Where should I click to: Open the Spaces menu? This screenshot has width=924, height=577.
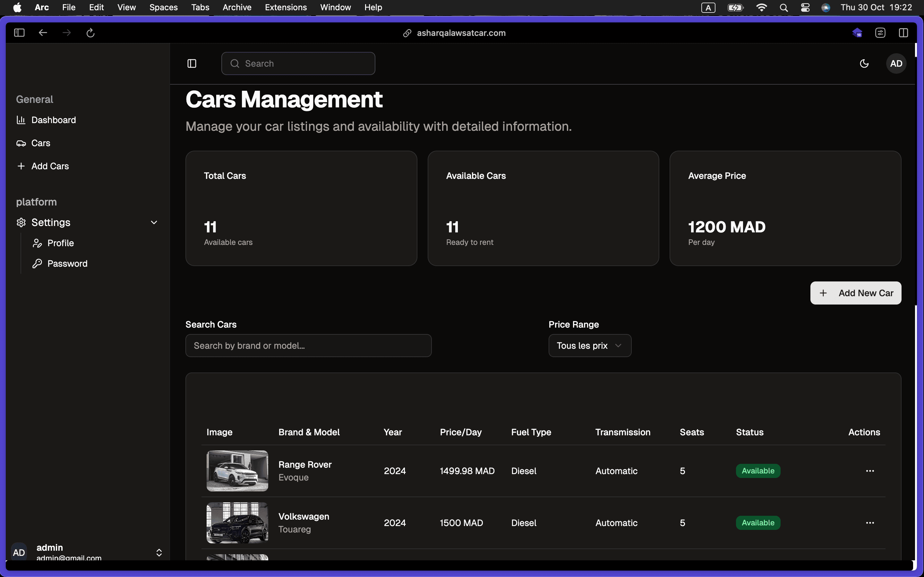[x=163, y=7]
